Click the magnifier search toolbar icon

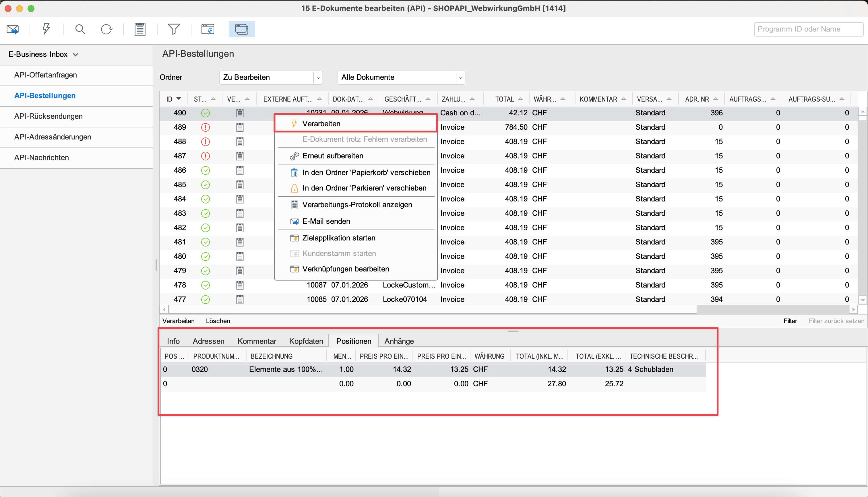click(x=80, y=29)
